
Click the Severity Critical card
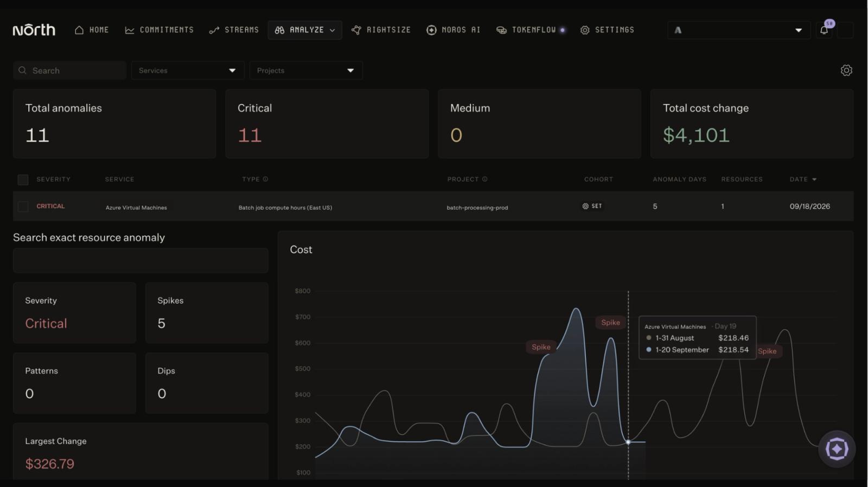click(74, 313)
